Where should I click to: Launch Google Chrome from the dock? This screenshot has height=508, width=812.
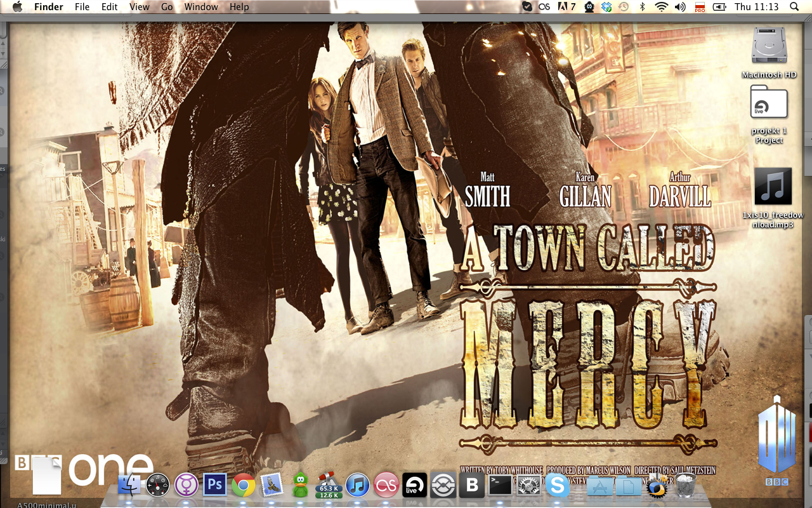point(243,486)
